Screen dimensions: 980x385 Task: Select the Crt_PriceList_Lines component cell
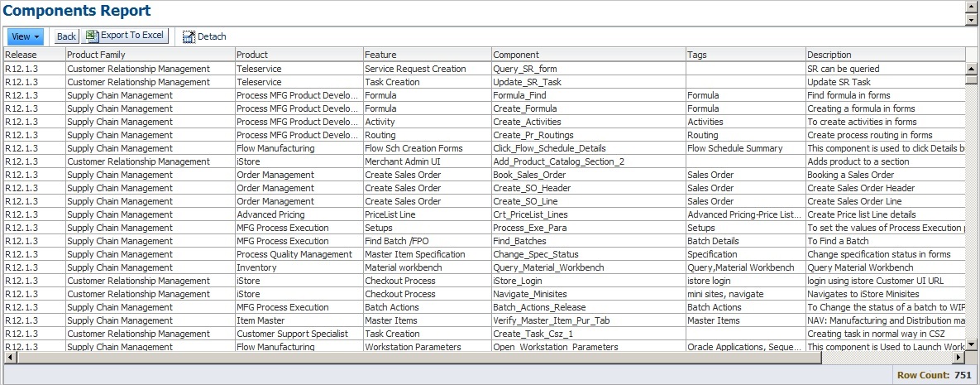589,214
